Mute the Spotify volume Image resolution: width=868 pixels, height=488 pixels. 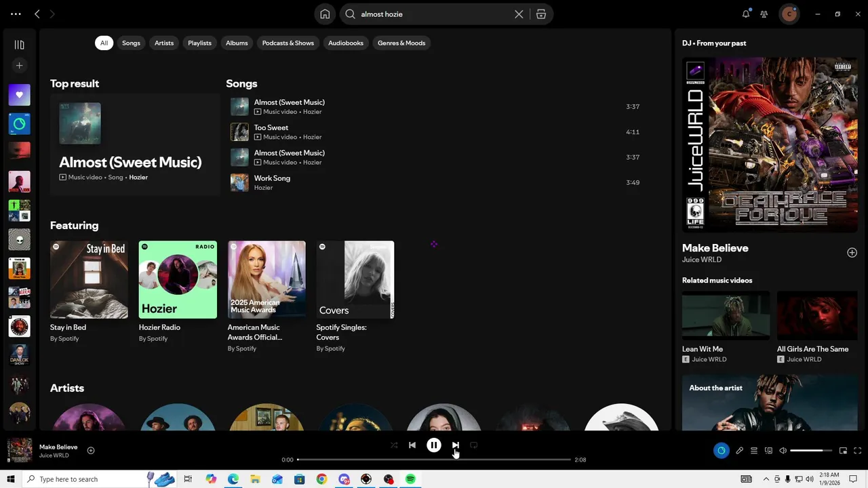pyautogui.click(x=783, y=451)
